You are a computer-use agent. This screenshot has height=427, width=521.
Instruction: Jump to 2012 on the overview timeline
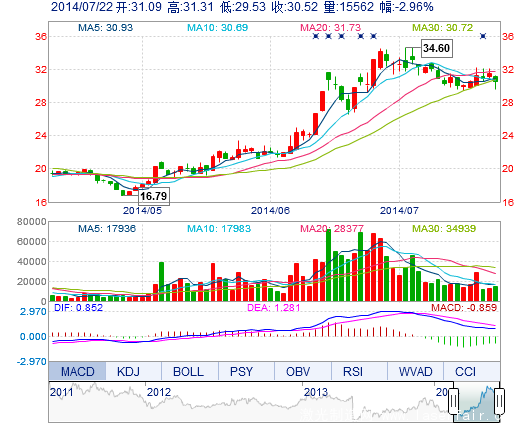click(x=159, y=392)
